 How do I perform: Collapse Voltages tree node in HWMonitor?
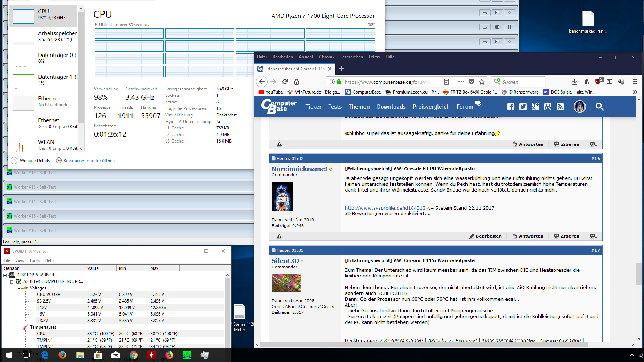[19, 288]
